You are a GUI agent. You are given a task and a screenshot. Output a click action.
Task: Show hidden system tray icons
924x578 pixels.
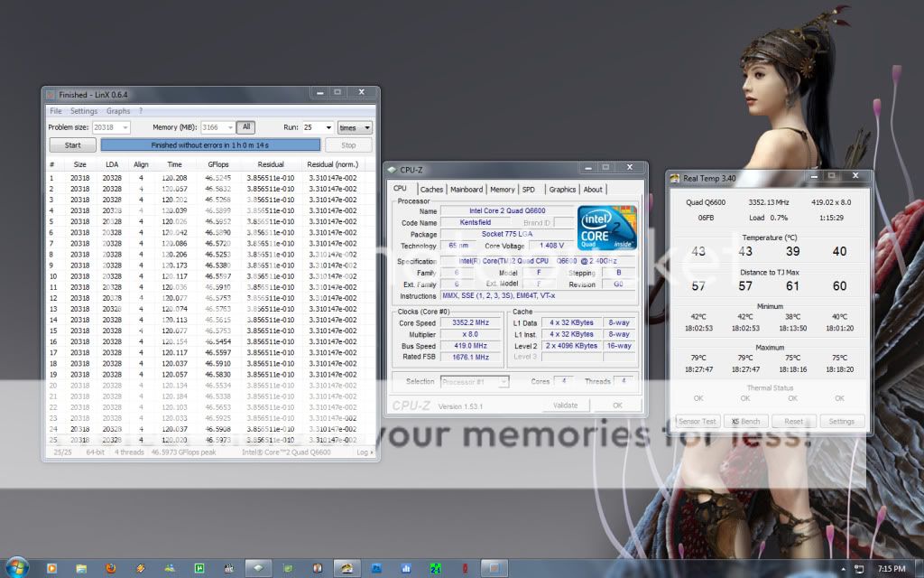[842, 568]
